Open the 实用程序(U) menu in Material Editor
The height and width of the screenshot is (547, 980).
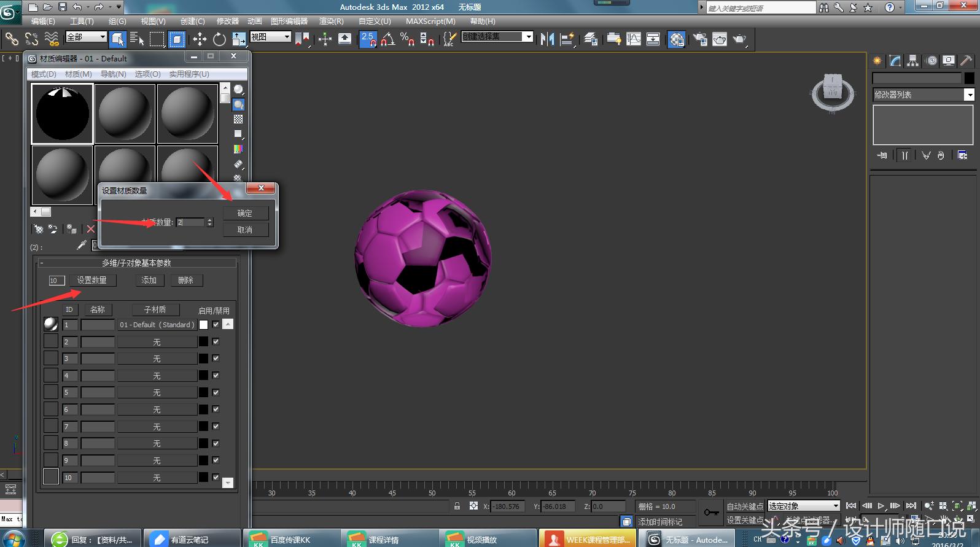tap(189, 74)
